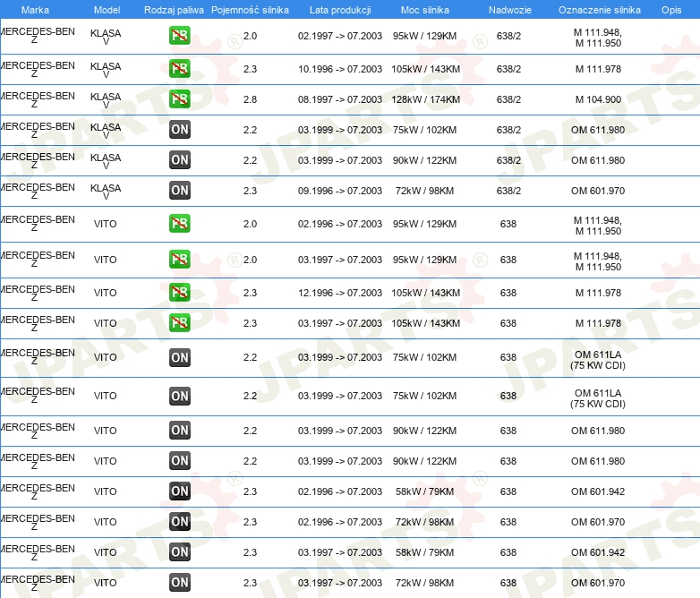Select PB petrol icon in KLASA V 105kW row
Viewport: 700px width, 598px height.
coord(180,69)
